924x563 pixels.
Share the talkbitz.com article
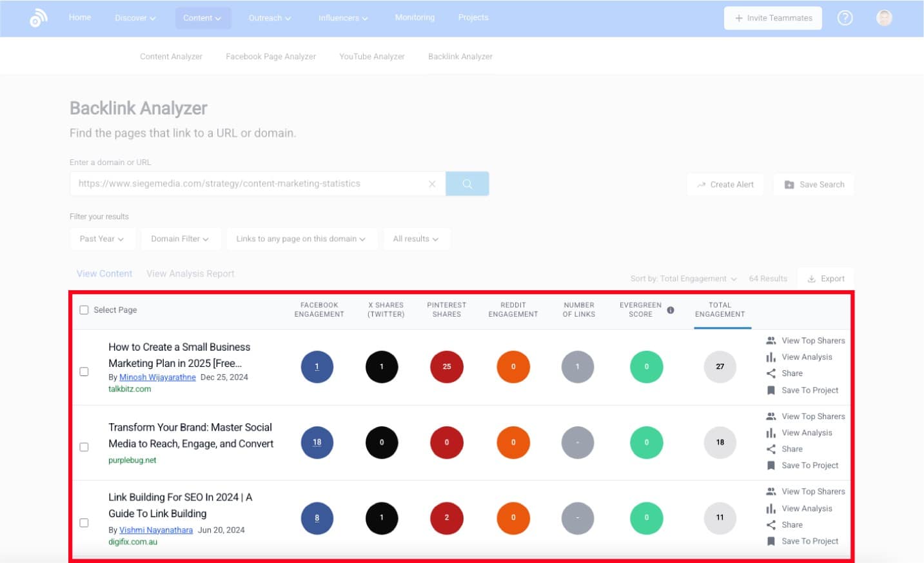pos(784,373)
